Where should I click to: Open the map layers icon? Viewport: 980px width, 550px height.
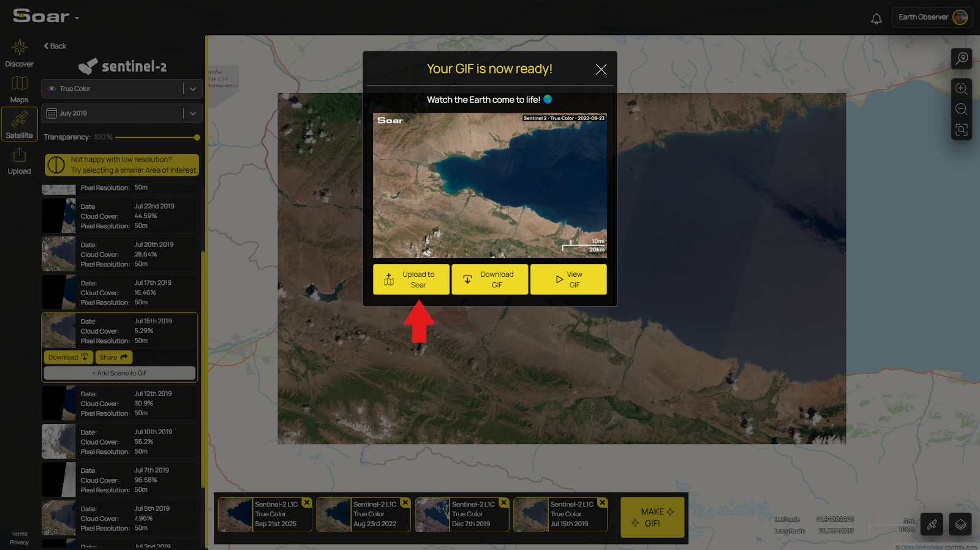coord(960,524)
